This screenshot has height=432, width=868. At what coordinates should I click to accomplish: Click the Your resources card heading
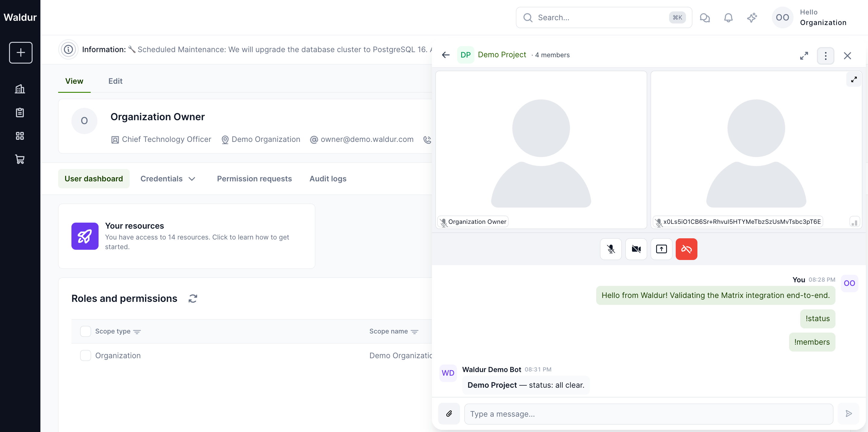[134, 226]
